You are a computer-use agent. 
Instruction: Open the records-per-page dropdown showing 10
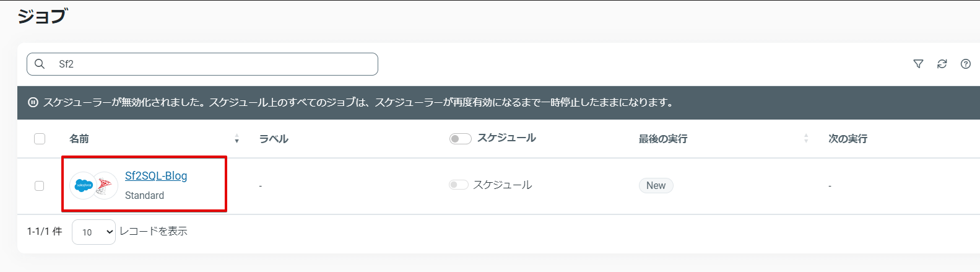(93, 232)
